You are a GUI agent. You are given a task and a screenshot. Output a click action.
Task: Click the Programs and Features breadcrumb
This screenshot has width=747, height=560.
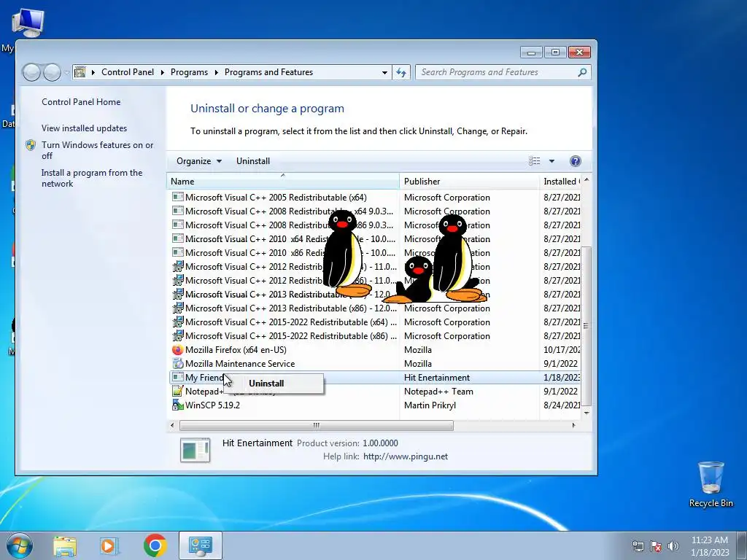(268, 72)
